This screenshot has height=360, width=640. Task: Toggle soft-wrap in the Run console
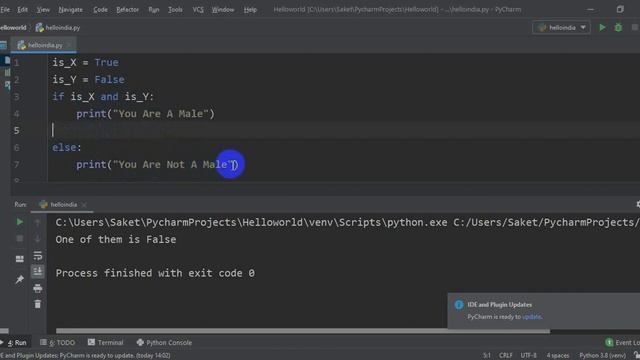(x=38, y=256)
